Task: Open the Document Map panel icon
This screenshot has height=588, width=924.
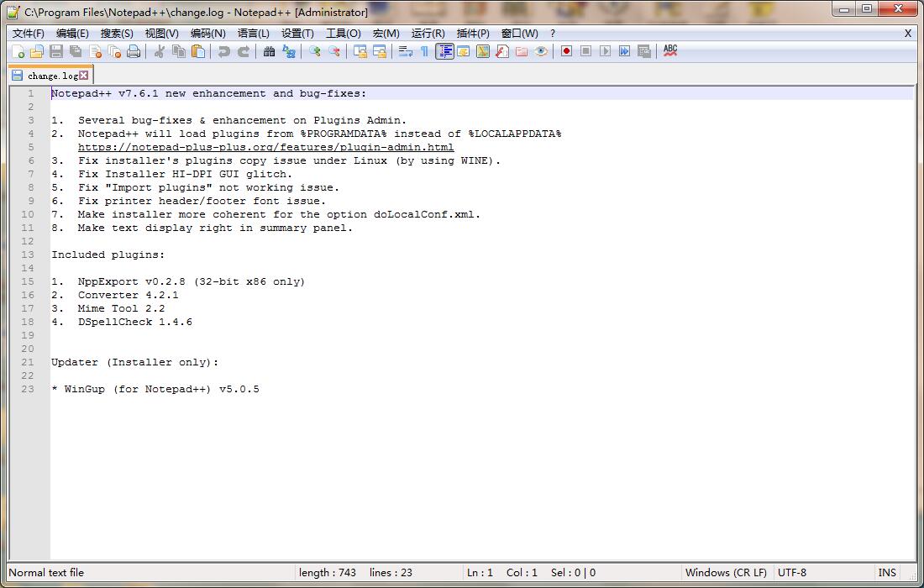Action: point(483,52)
